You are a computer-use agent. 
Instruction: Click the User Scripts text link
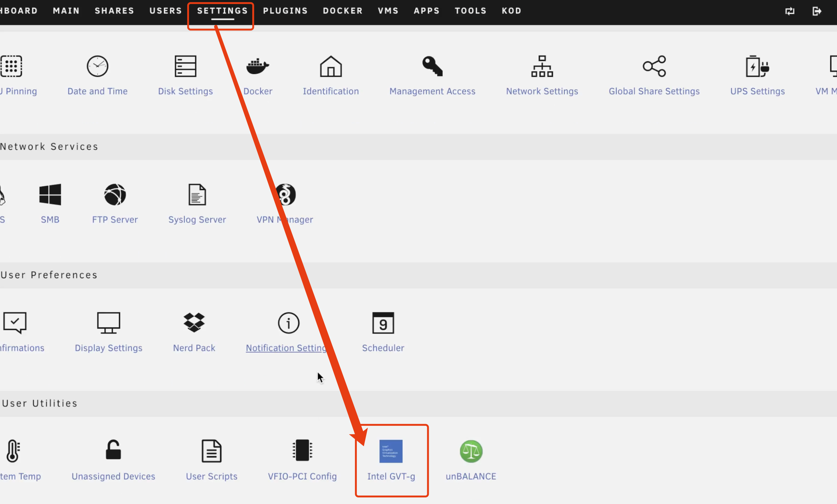click(x=211, y=476)
